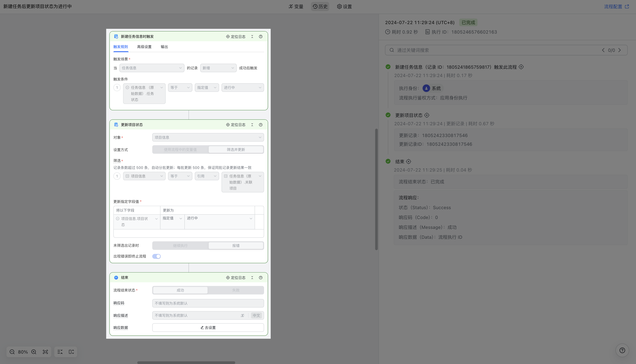Viewport: 636px width, 364px height.
Task: Click the zoom in magnifier icon
Action: tap(34, 352)
